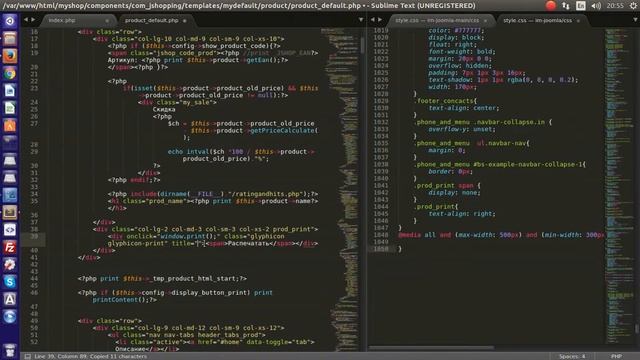Click line number 39 in left gutter

pos(34,236)
